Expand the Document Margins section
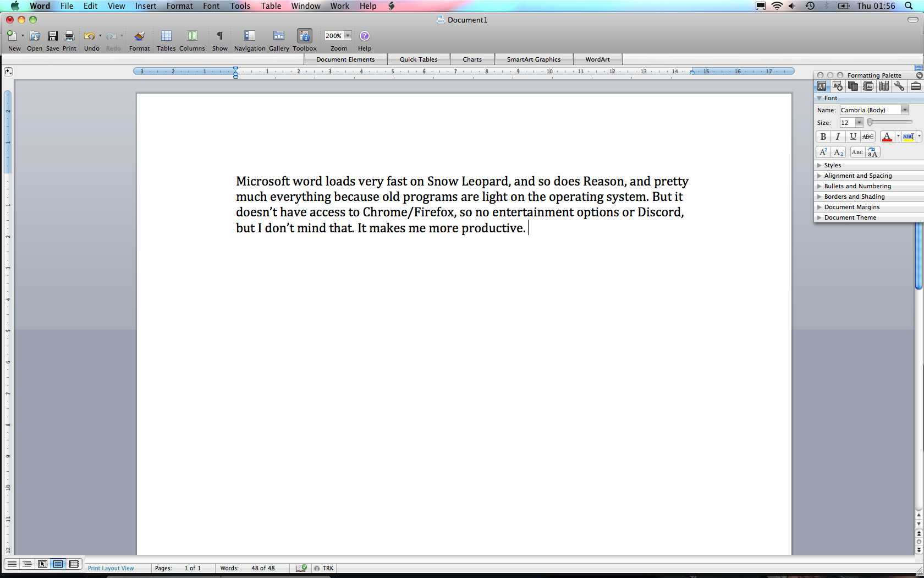This screenshot has height=578, width=924. click(820, 207)
